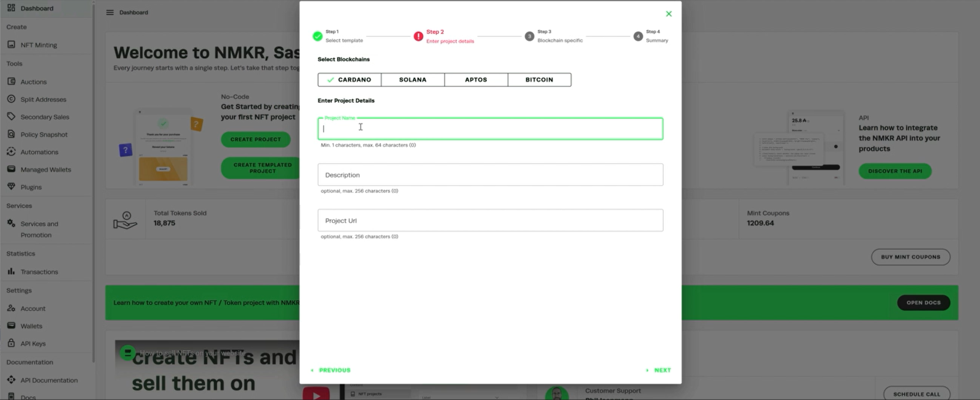Toggle the Aptos blockchain option
The width and height of the screenshot is (980, 400).
point(476,80)
